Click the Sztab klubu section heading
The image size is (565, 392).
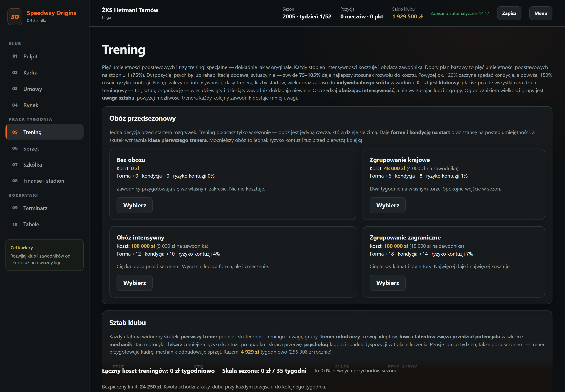point(128,323)
